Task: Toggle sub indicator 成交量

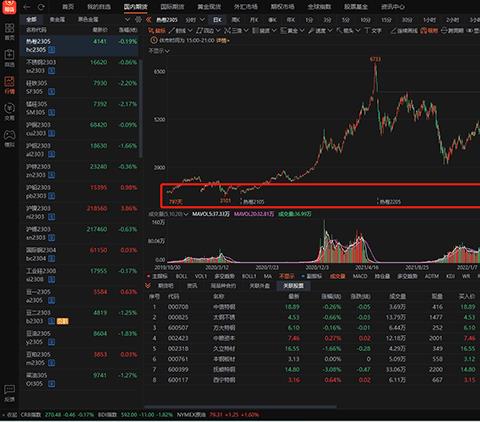Action: point(337,276)
